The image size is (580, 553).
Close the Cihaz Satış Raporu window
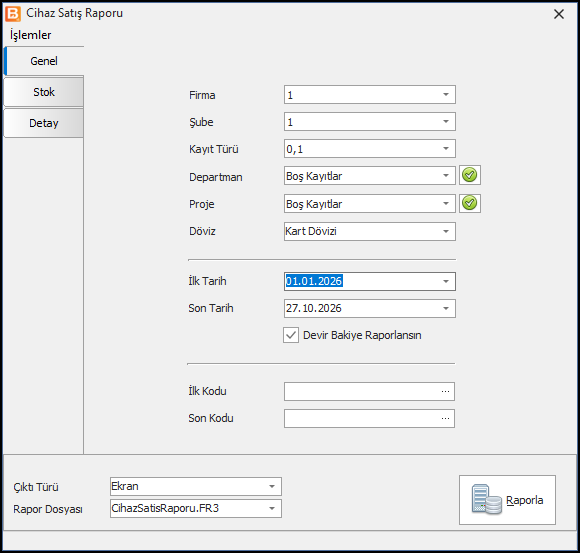pos(559,14)
